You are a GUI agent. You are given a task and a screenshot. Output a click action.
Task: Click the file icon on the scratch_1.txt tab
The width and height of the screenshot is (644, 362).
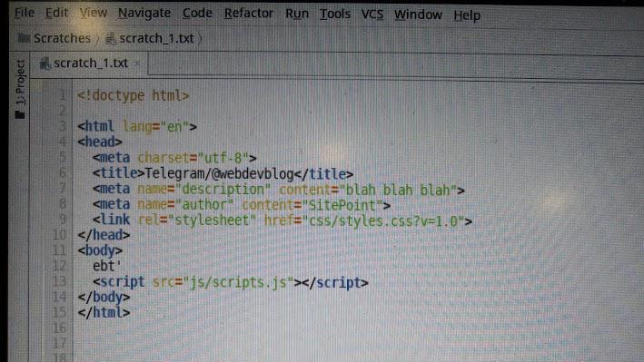[45, 64]
